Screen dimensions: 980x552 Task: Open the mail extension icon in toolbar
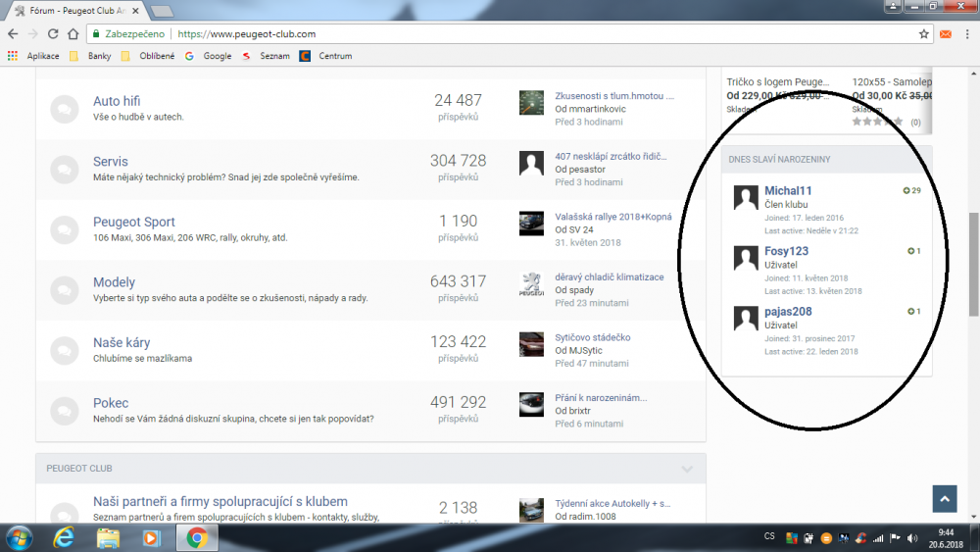coord(946,33)
